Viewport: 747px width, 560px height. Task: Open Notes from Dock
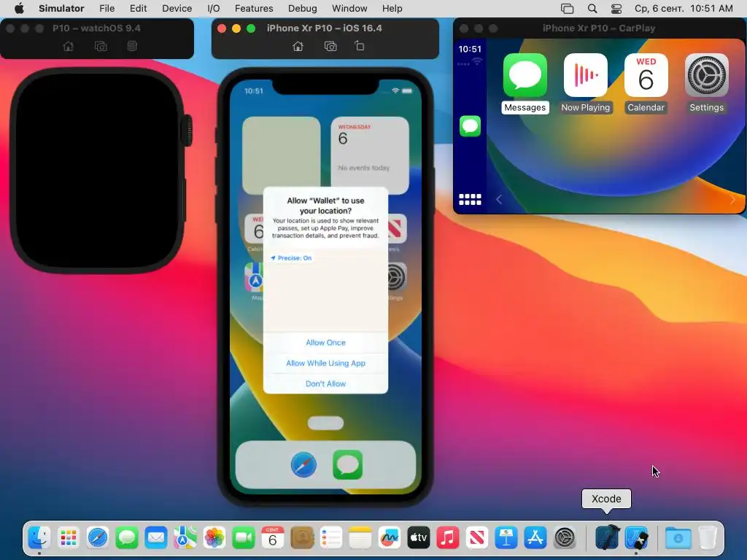point(360,538)
